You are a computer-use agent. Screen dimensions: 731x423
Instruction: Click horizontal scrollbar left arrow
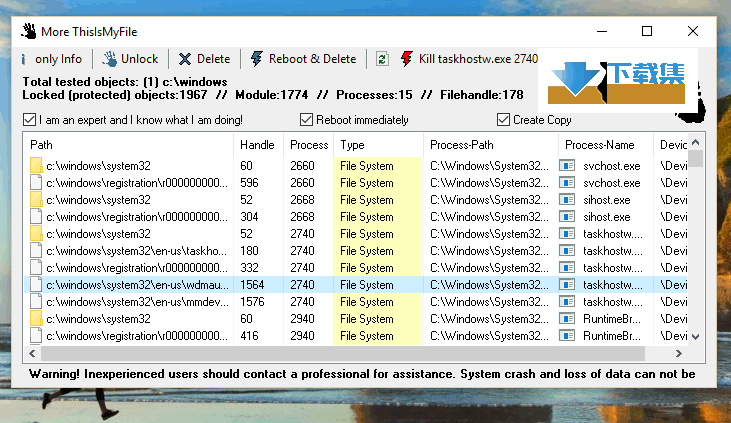pos(32,354)
